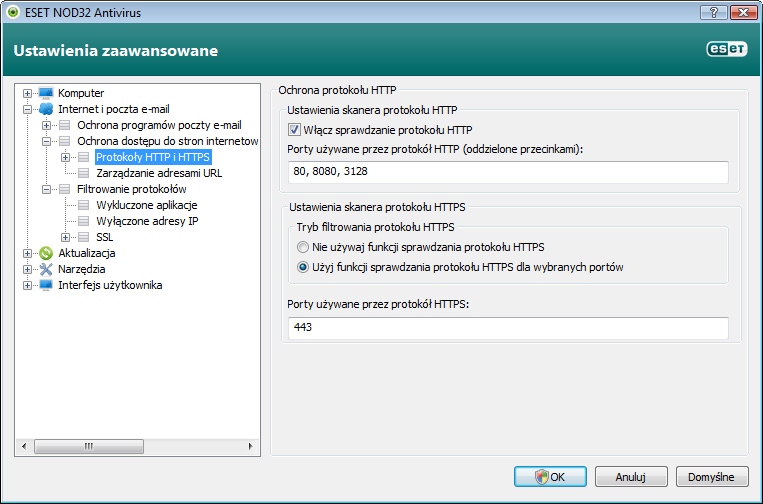Click the tree horizontal scrollbar thumb

[89, 446]
